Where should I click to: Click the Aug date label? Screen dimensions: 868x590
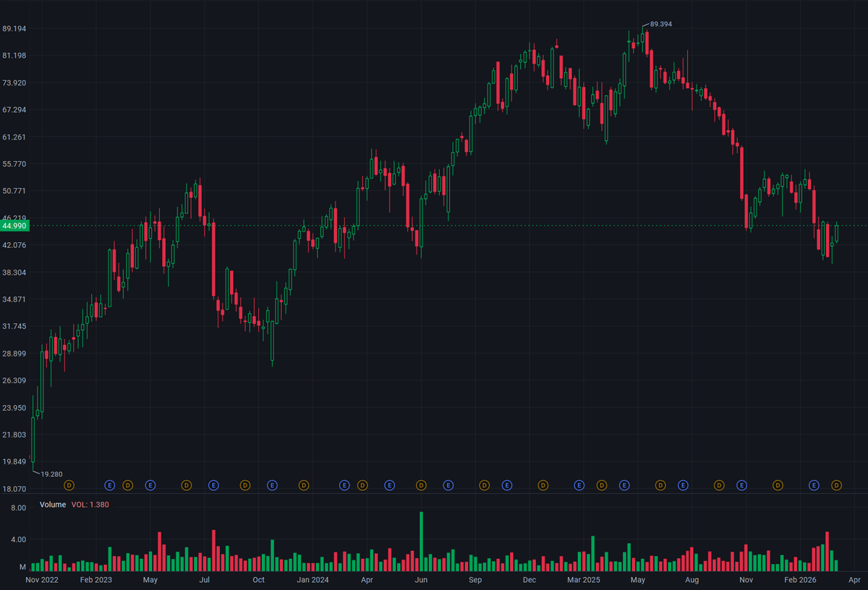pos(692,580)
